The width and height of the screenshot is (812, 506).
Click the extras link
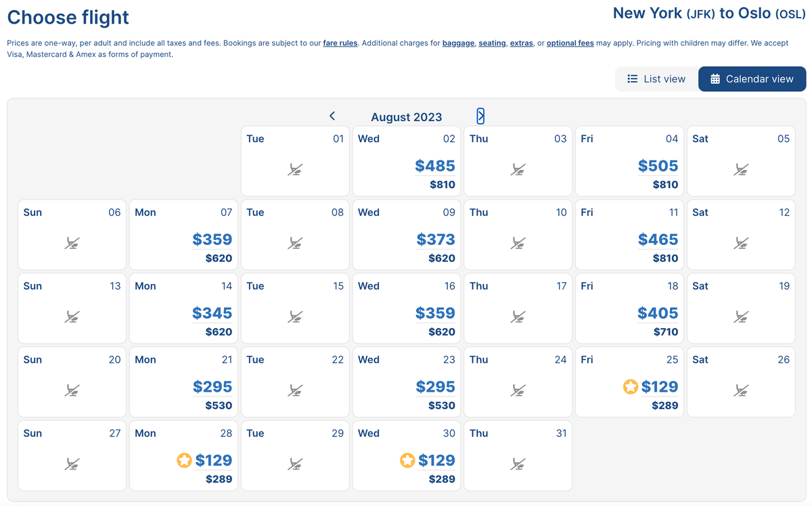(x=521, y=43)
